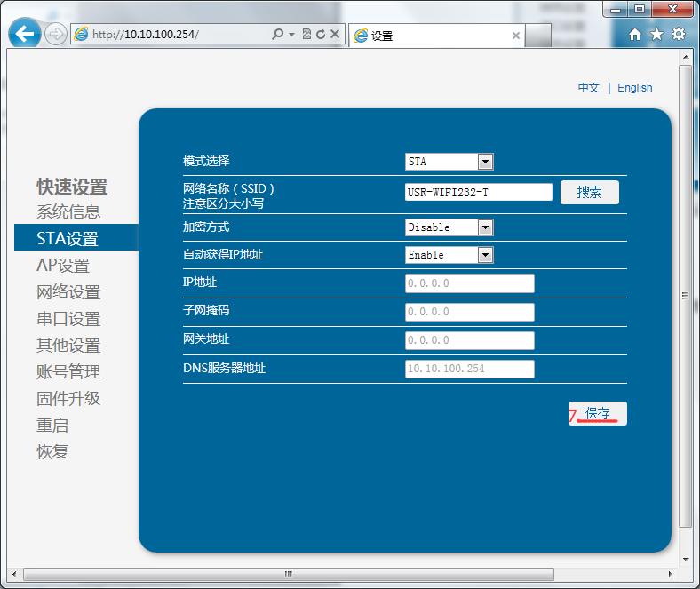Switch language via the English link
The height and width of the screenshot is (589, 700).
tap(634, 88)
